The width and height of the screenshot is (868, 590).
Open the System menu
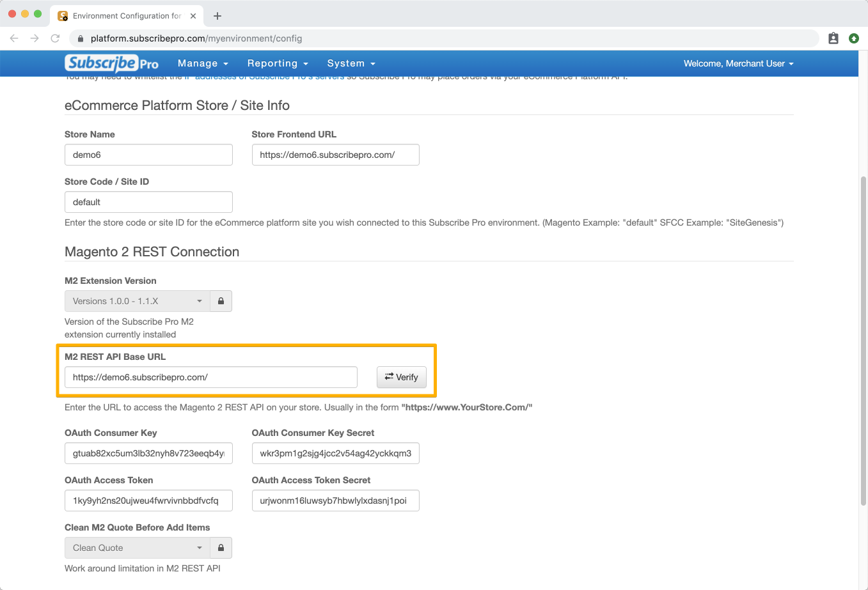(x=351, y=63)
